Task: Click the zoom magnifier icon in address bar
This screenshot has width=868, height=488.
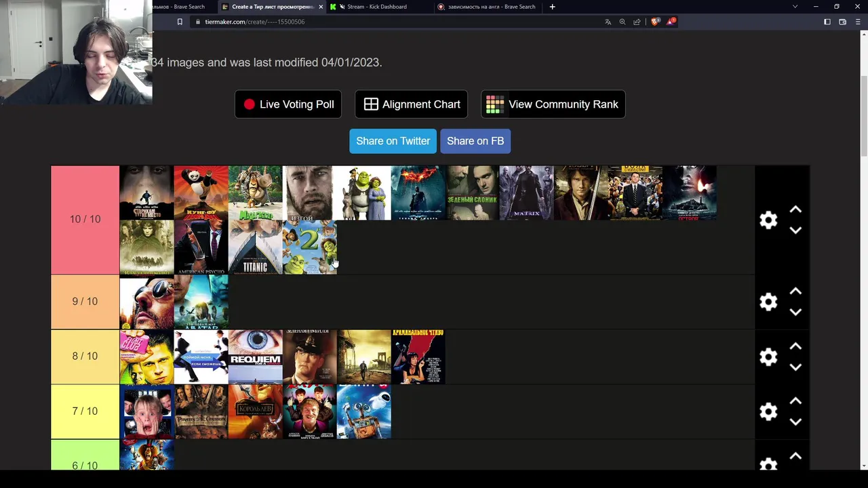Action: pyautogui.click(x=623, y=22)
